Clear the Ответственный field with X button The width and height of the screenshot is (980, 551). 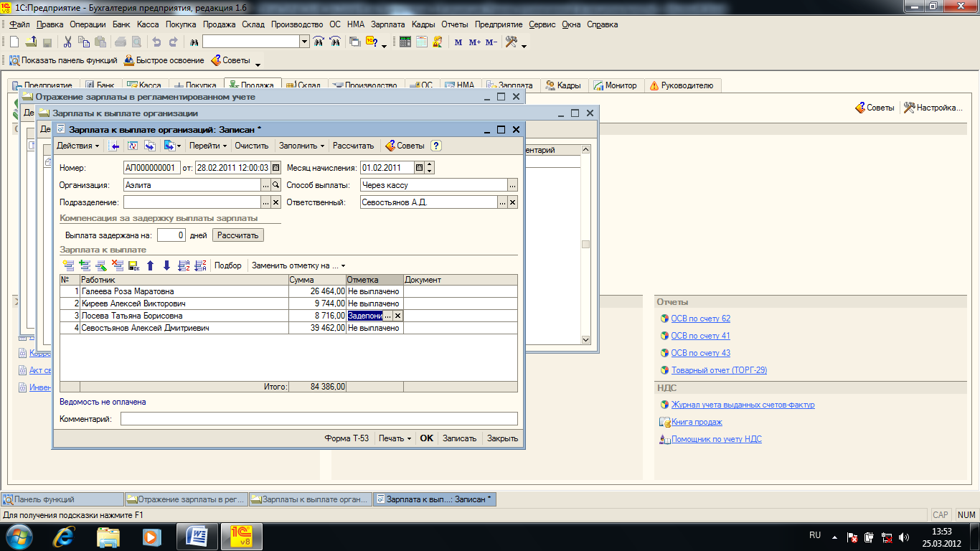[x=512, y=202]
